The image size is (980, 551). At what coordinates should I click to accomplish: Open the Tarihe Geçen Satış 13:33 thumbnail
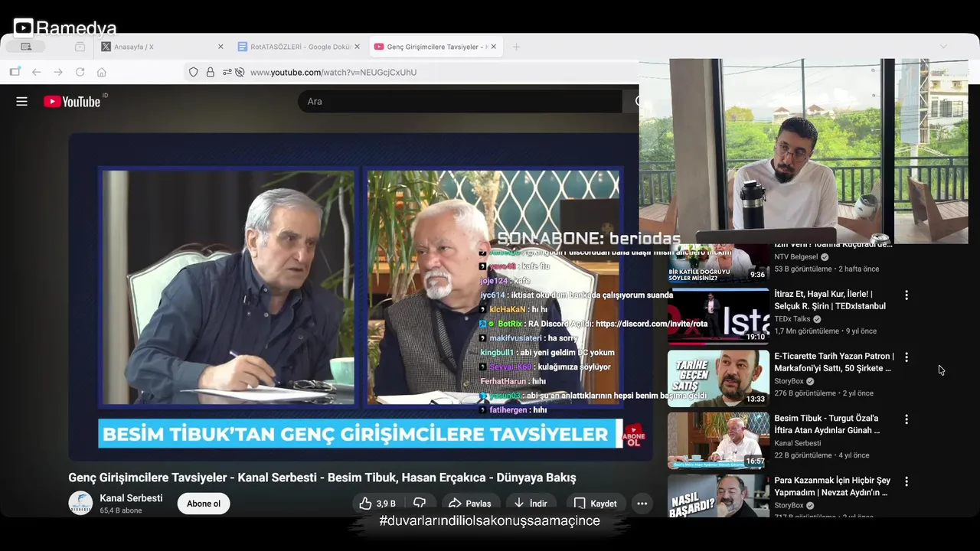coord(718,378)
